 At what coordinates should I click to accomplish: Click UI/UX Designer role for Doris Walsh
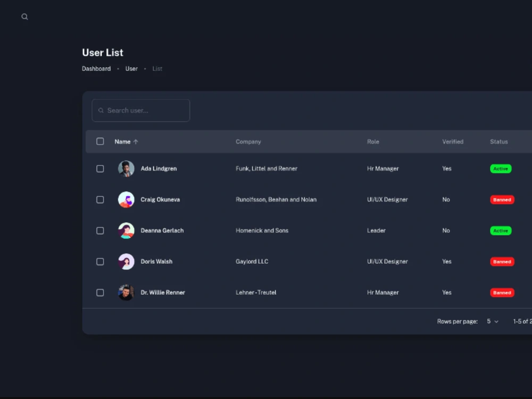[387, 262]
